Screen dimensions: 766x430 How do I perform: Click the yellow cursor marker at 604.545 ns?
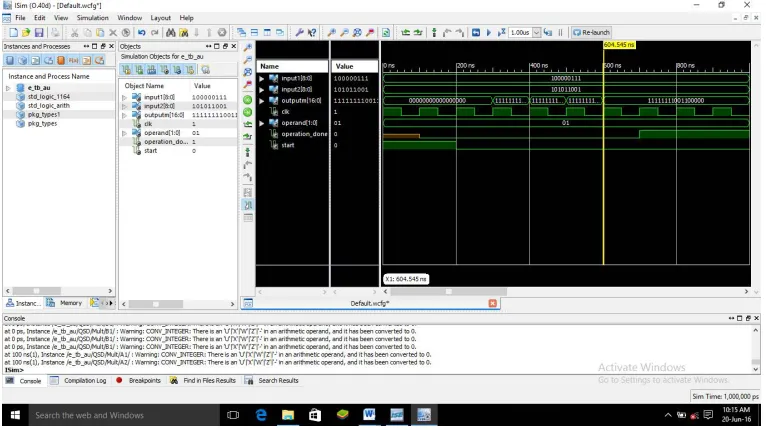[x=619, y=45]
